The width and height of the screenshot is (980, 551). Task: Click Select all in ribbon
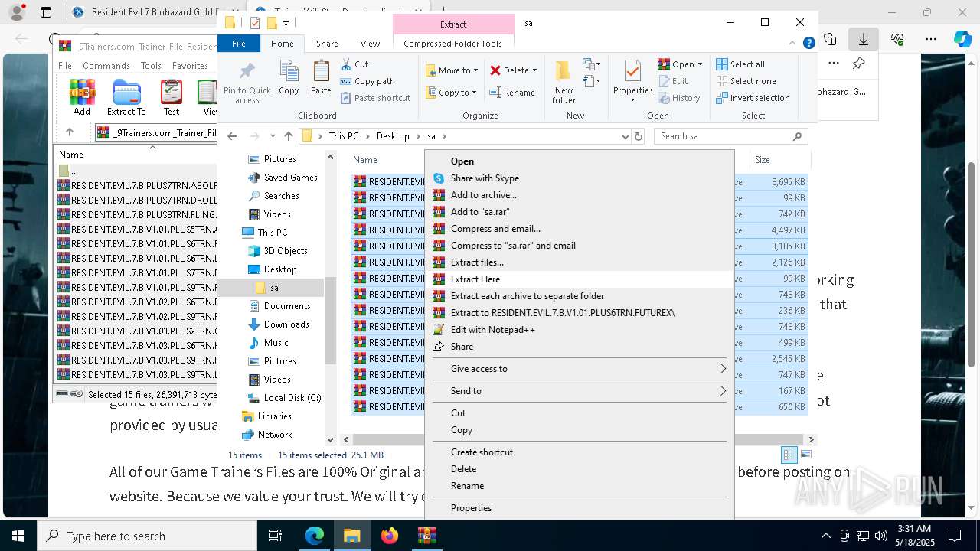(x=740, y=64)
